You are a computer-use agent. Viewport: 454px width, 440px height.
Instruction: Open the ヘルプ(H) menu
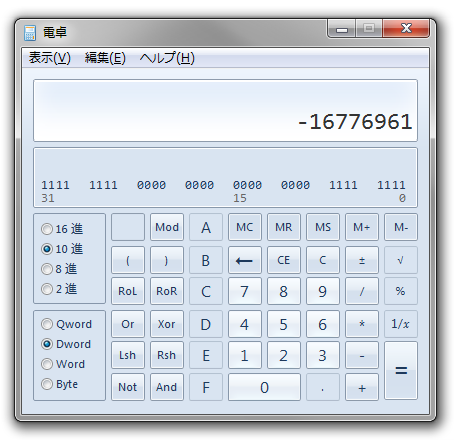[167, 58]
